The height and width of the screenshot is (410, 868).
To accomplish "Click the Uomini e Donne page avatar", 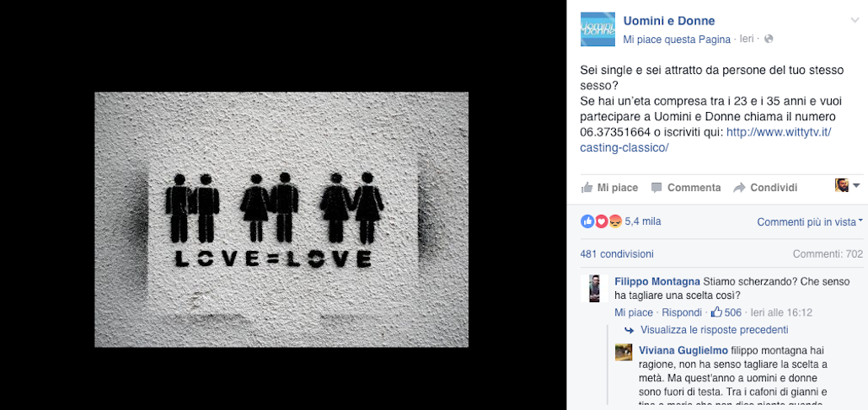I will (x=597, y=29).
